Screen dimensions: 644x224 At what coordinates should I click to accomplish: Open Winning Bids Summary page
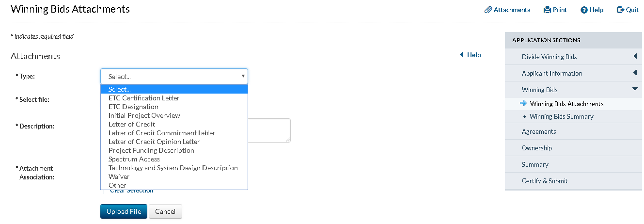click(x=561, y=116)
